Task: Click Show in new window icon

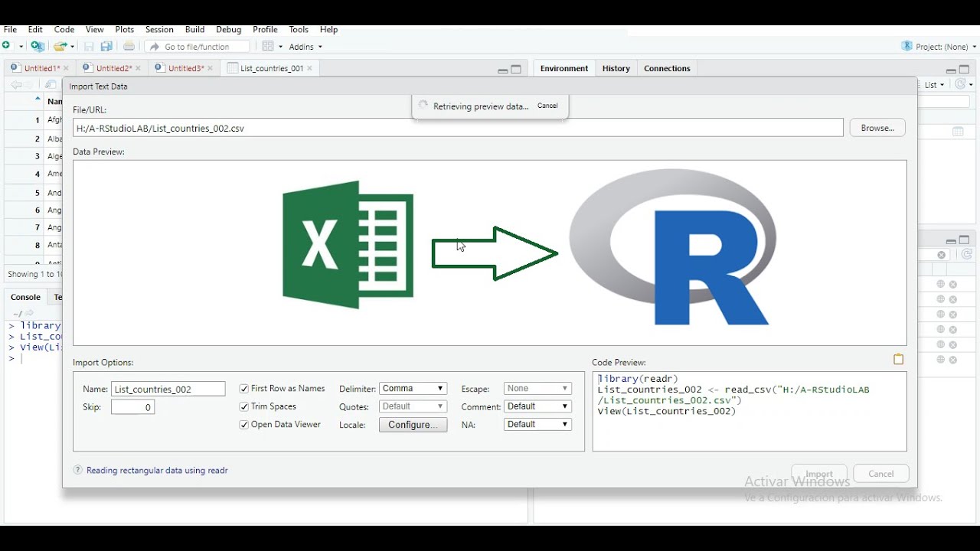Action: coord(51,85)
